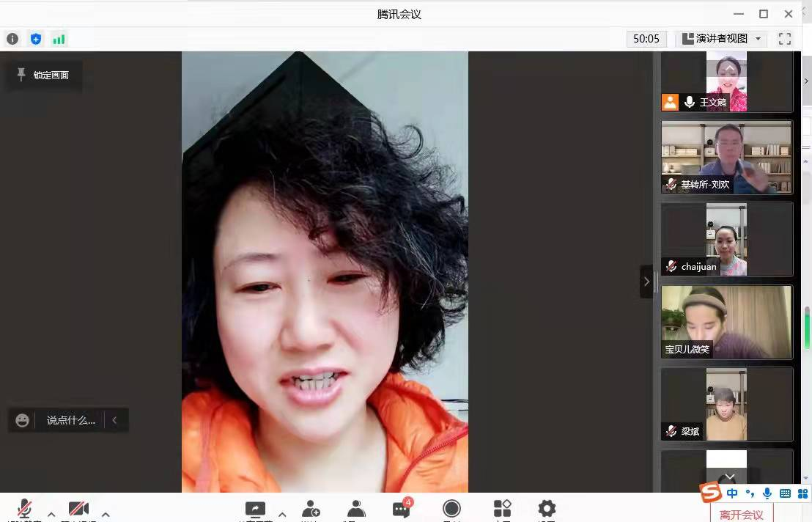Screen dimensions: 812x522
Task: Open the settings gear icon
Action: coord(547,509)
